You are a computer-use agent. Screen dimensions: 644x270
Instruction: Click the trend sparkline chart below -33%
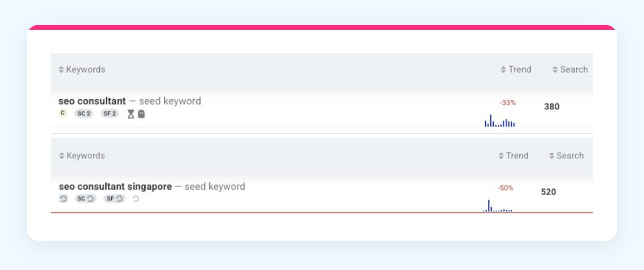point(500,121)
